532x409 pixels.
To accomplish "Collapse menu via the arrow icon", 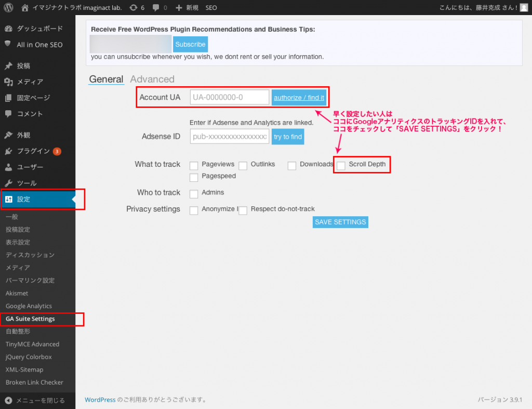I will click(8, 401).
